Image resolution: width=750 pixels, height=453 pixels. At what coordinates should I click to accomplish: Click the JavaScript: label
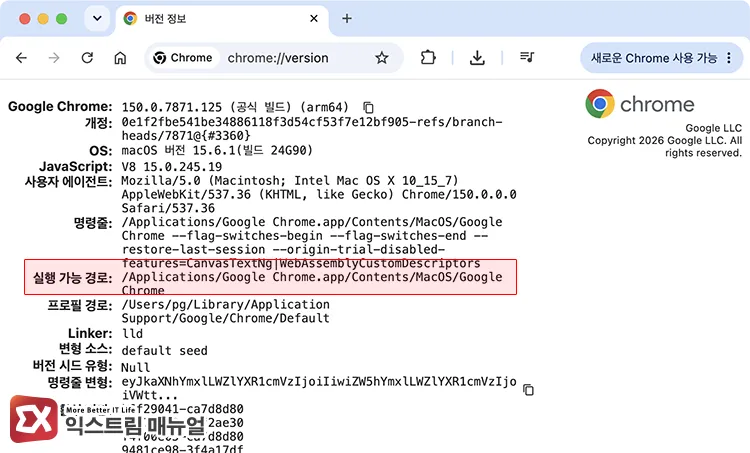[76, 166]
